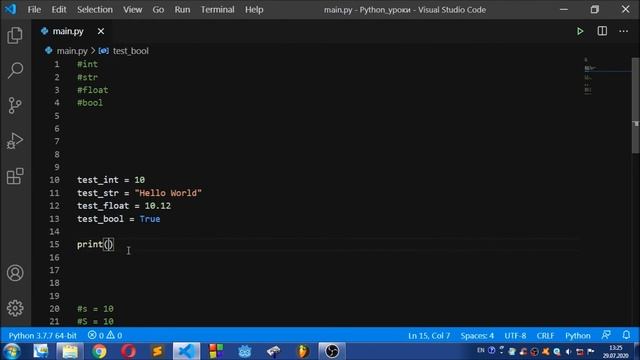Open the Windows Start button
The height and width of the screenshot is (360, 640).
pos(12,351)
